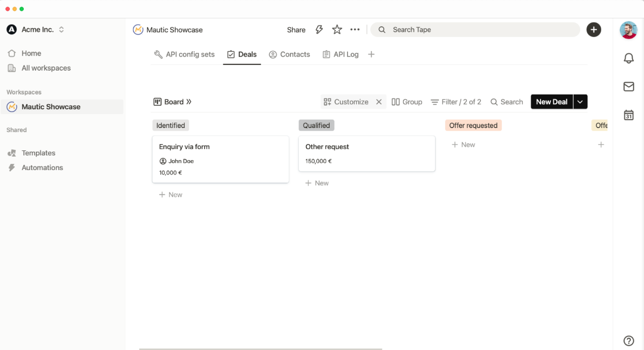This screenshot has width=644, height=350.
Task: Open the Filter 2 of 2 control
Action: click(456, 102)
